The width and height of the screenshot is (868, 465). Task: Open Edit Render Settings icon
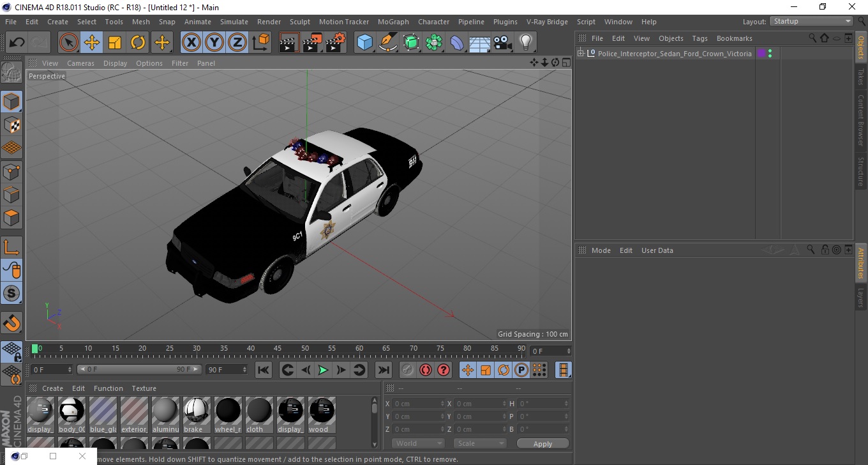[335, 43]
